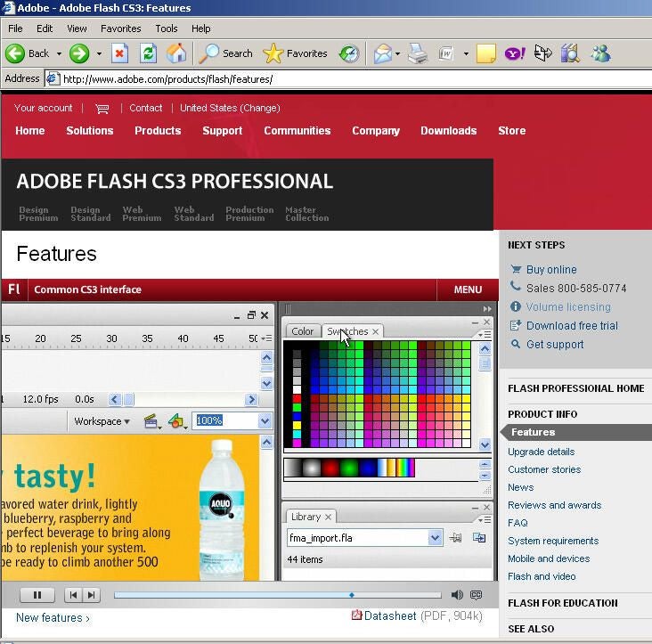Screen dimensions: 652x644
Task: Open the Forward button dropdown arrow
Action: (x=99, y=53)
